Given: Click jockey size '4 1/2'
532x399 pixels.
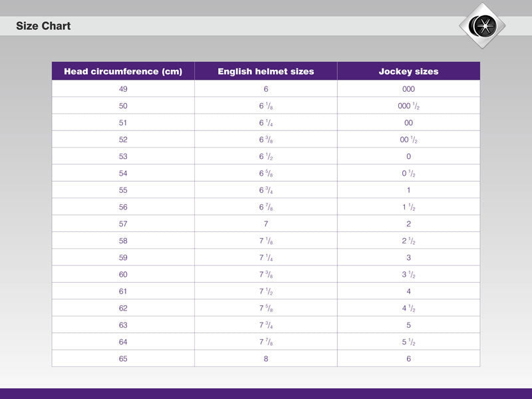Looking at the screenshot, I should [408, 308].
